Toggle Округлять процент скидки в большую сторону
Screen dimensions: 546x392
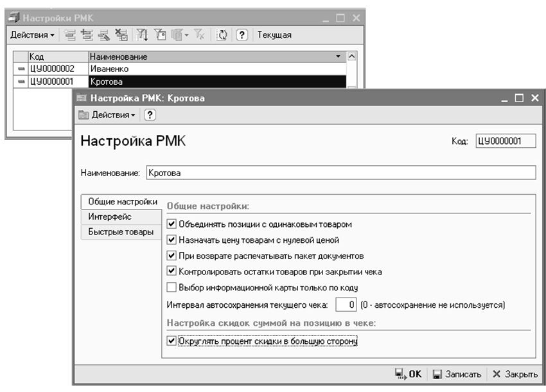[x=172, y=341]
